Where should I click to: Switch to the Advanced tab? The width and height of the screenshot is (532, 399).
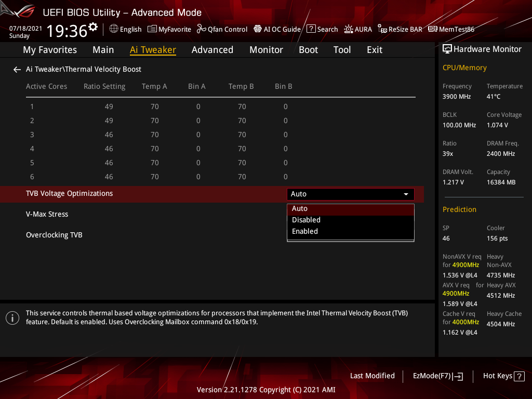[x=212, y=49]
